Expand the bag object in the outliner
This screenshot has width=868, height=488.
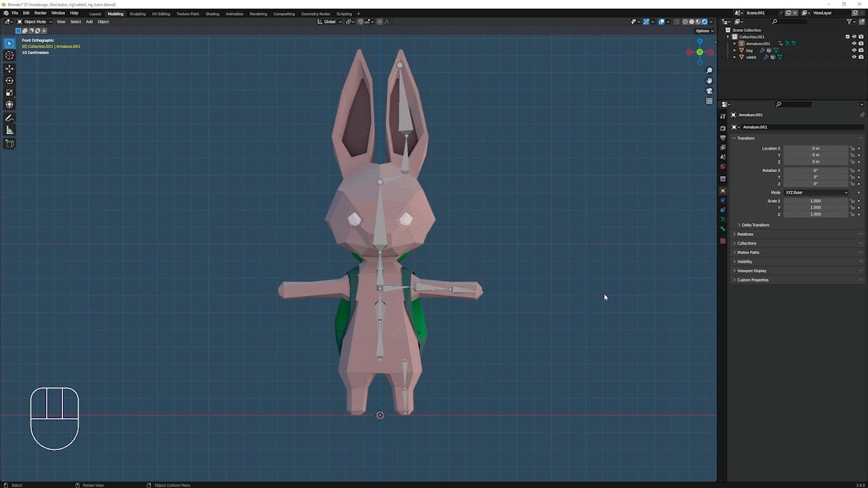click(734, 50)
